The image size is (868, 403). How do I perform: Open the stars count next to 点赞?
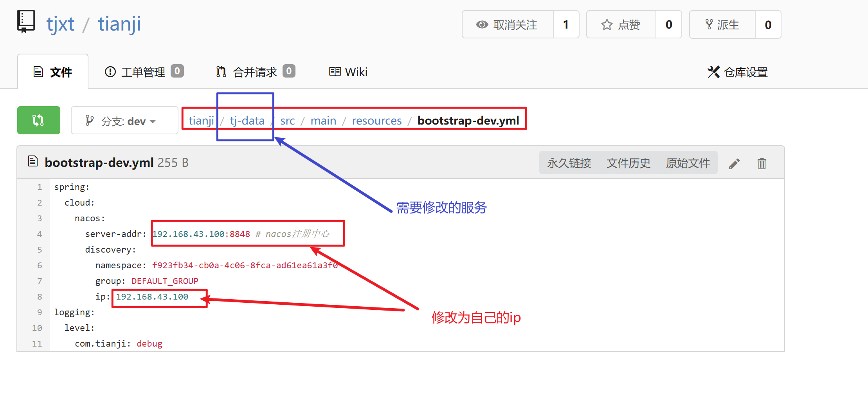click(x=669, y=25)
